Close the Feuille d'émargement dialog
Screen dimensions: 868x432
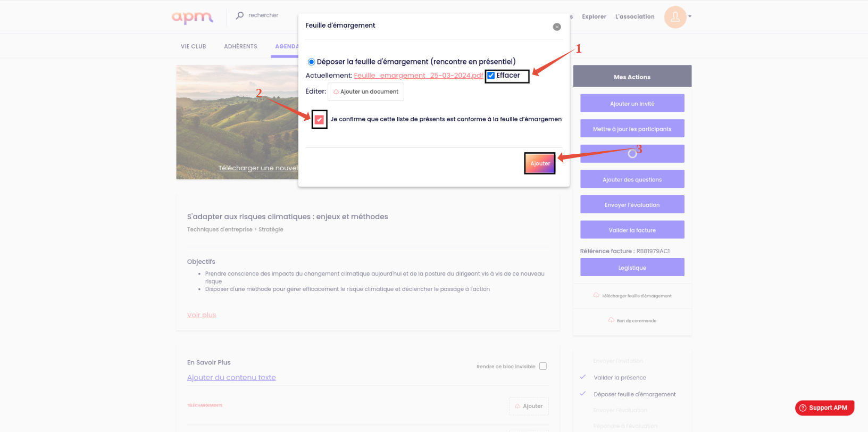(557, 27)
